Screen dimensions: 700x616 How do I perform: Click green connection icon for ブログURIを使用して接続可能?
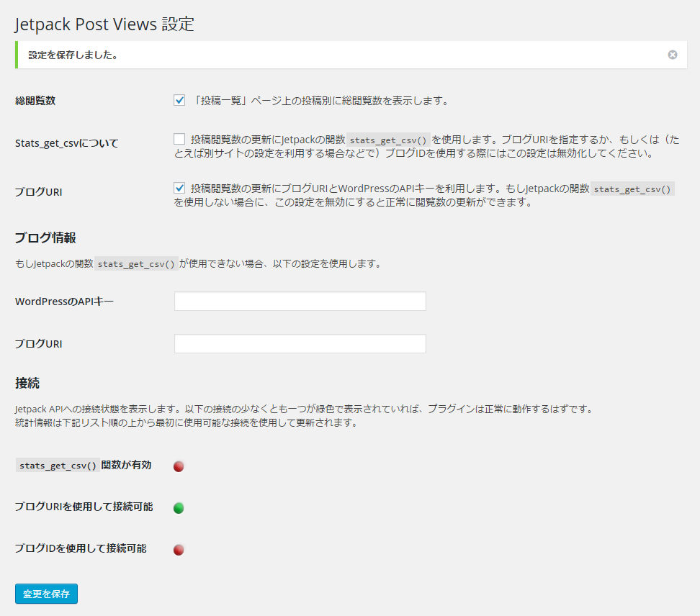(178, 508)
